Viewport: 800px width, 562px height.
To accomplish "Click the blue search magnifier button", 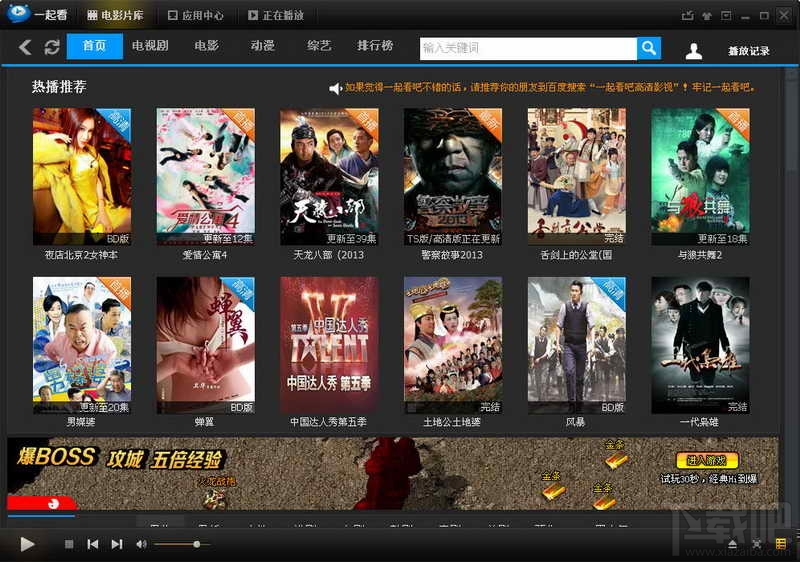I will tap(649, 48).
